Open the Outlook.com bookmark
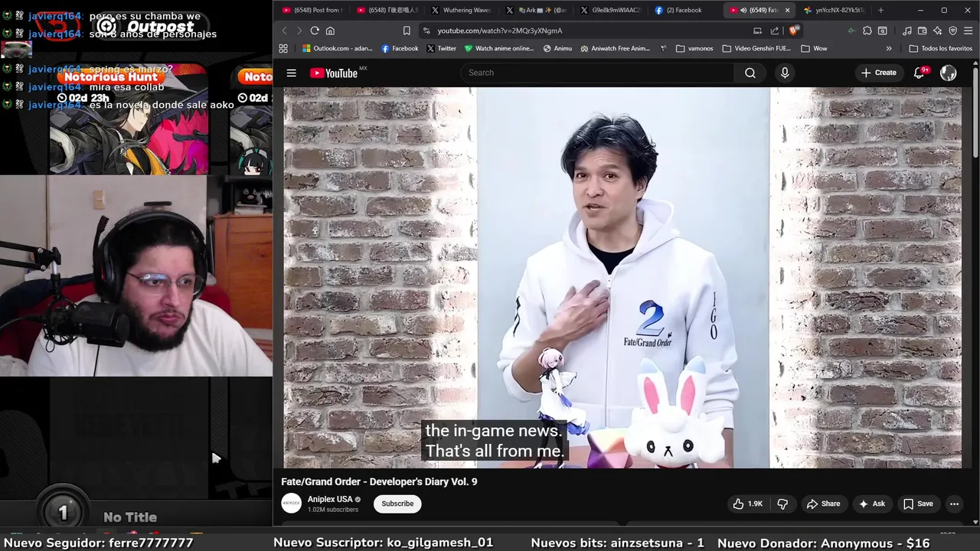 point(337,48)
